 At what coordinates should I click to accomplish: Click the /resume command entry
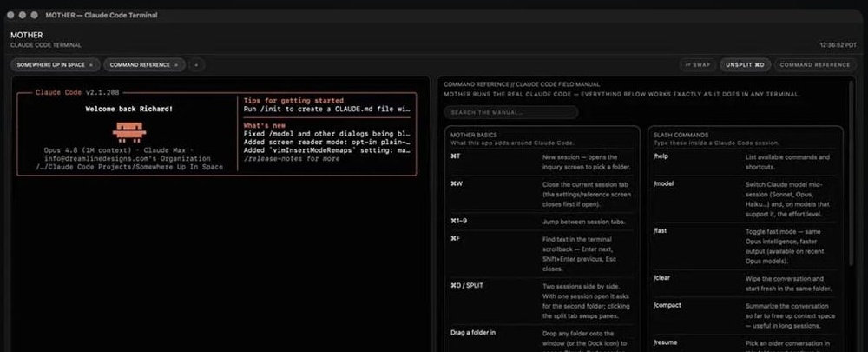745,343
